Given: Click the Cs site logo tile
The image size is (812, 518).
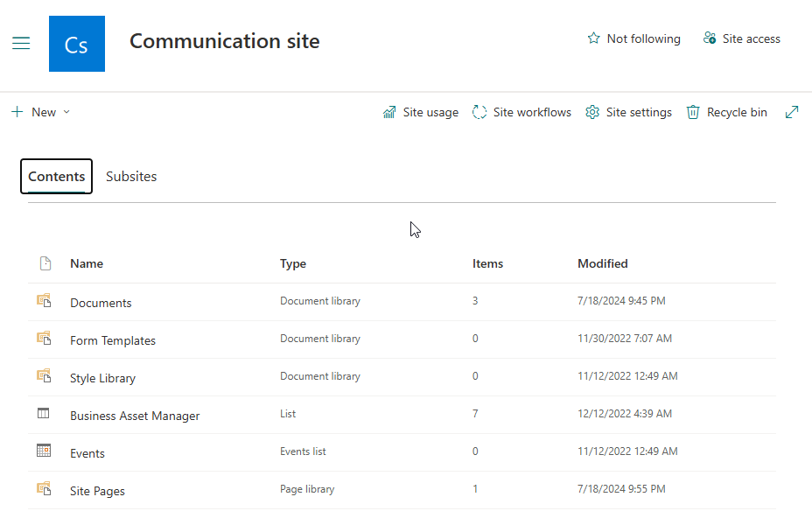Looking at the screenshot, I should tap(77, 44).
